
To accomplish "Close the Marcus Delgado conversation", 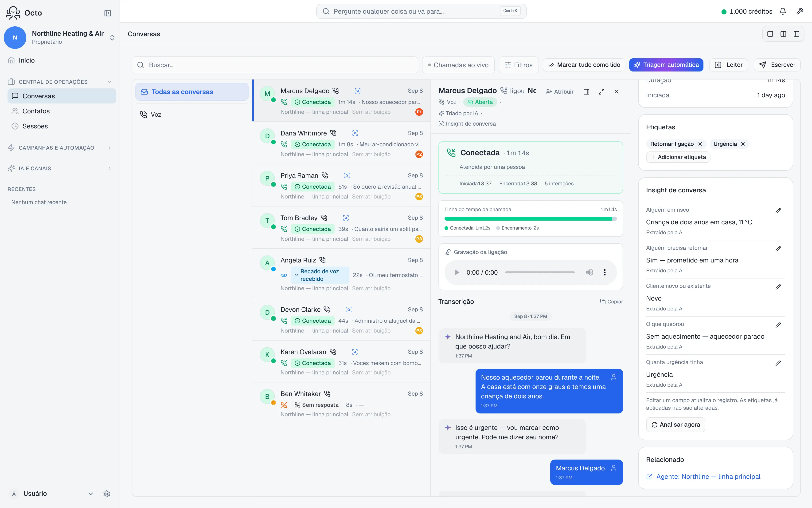I will click(x=616, y=92).
